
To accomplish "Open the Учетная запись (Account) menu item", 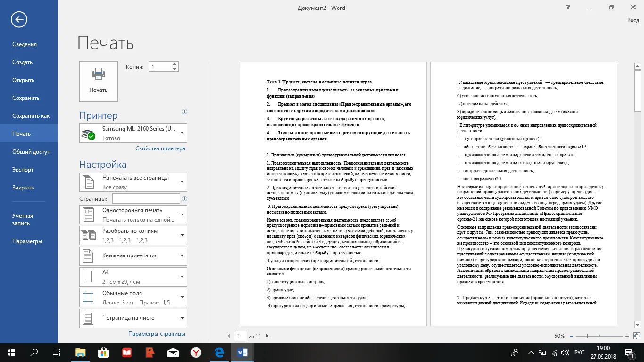I will pos(29,220).
